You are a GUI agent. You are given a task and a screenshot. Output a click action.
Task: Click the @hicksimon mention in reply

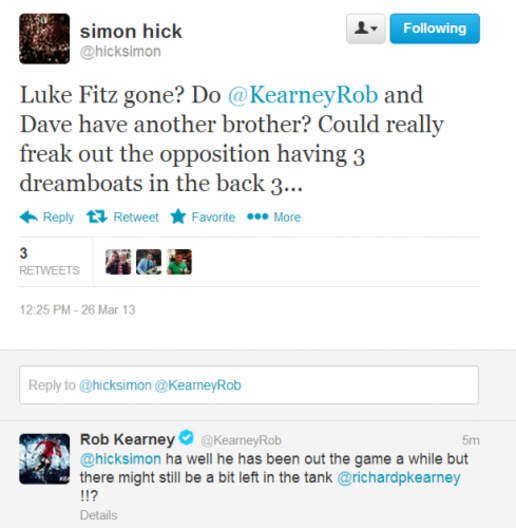point(121,459)
